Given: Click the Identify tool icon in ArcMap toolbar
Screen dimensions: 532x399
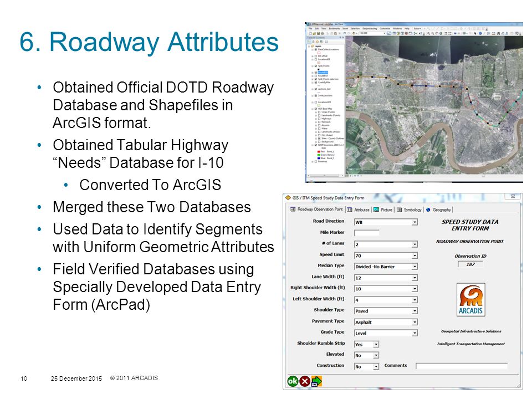Looking at the screenshot, I should tap(480, 33).
